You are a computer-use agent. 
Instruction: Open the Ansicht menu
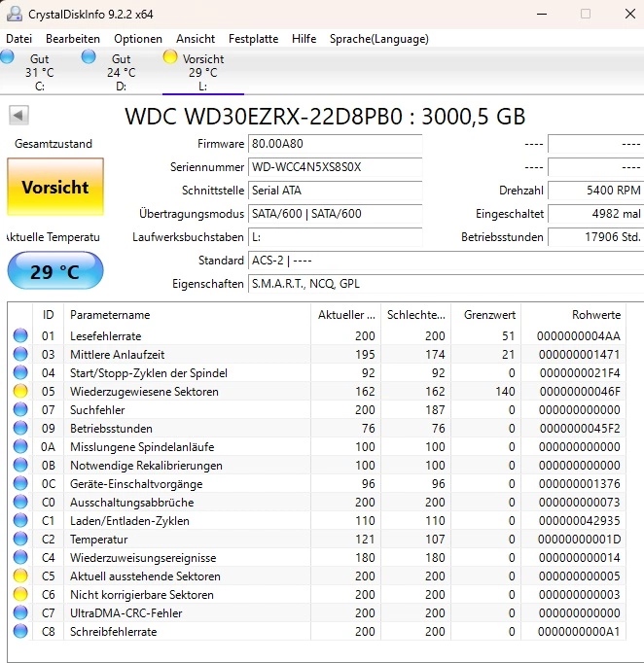pos(196,39)
